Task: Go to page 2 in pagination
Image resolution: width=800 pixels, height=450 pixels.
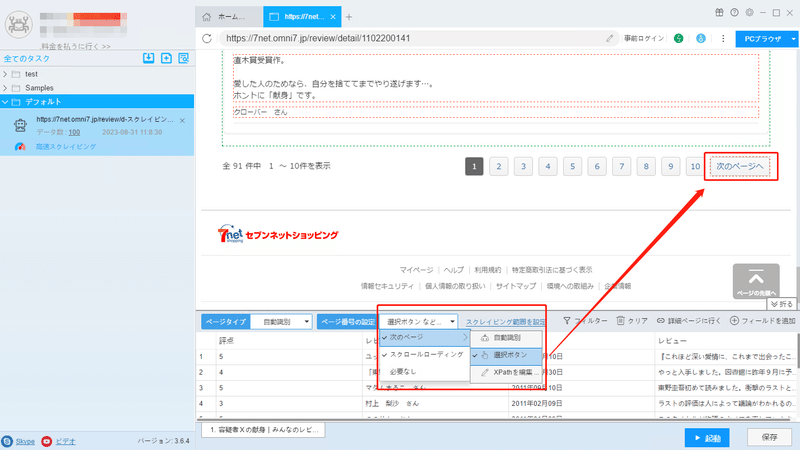Action: [498, 166]
